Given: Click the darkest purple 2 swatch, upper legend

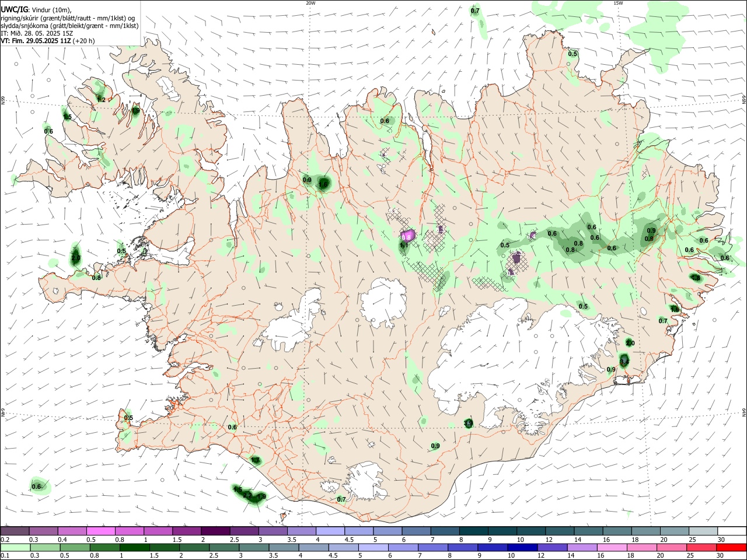Looking at the screenshot, I should pyautogui.click(x=215, y=531).
